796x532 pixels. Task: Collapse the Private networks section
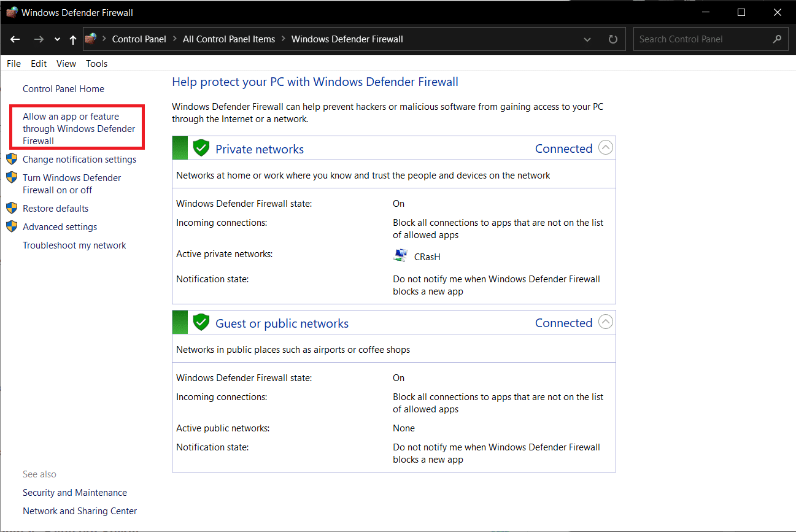[605, 148]
